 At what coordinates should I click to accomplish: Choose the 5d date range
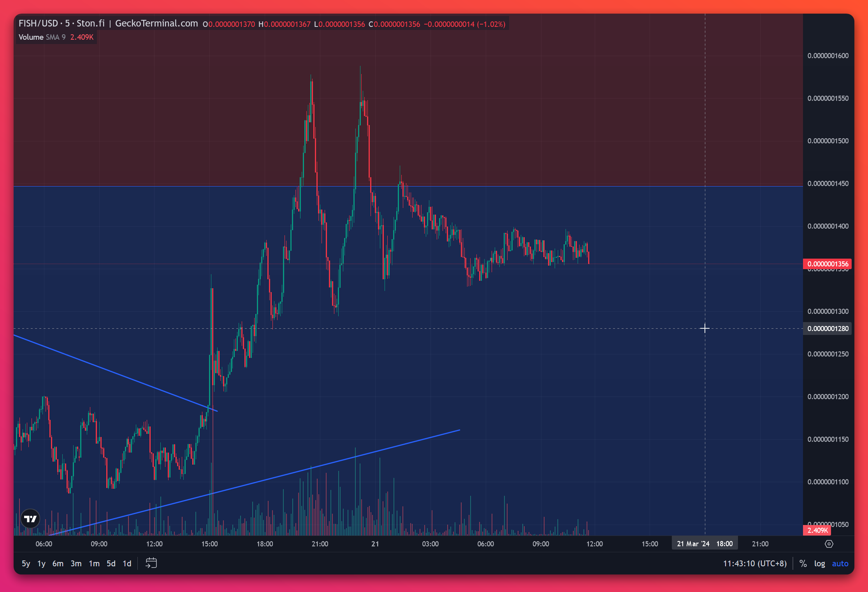111,564
